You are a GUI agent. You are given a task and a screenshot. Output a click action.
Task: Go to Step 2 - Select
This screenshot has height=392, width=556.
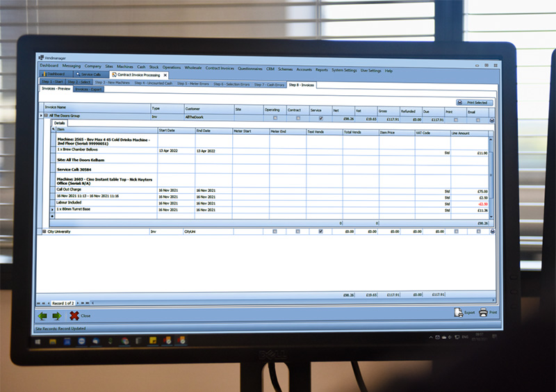[x=79, y=83]
